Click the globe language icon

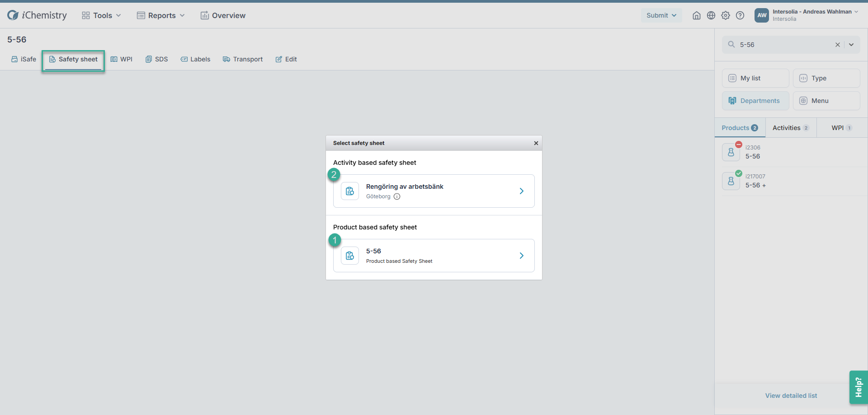[x=711, y=15]
